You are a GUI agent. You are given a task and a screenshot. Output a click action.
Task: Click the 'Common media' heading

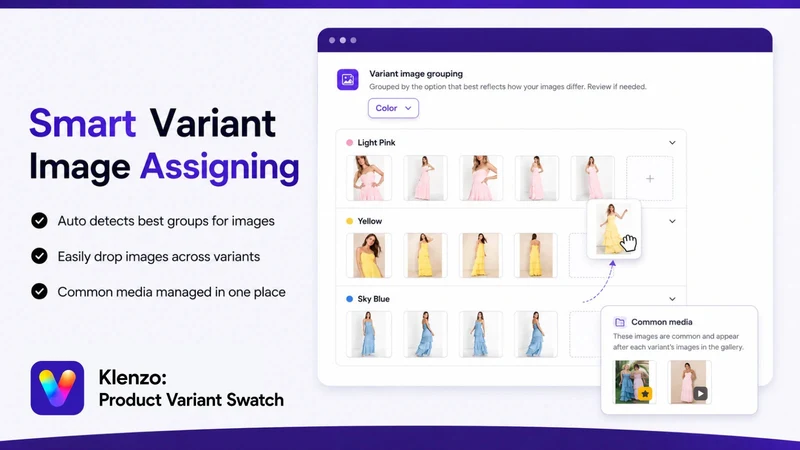point(662,322)
